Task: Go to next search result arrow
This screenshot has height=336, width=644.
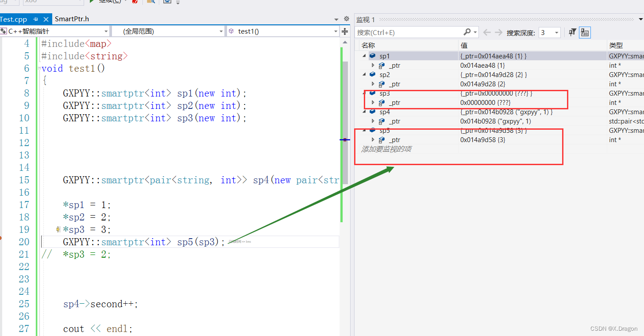Action: 498,32
